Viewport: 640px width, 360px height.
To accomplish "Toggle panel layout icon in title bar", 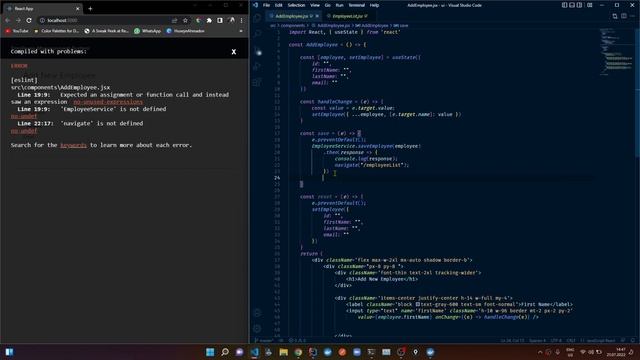I will 572,5.
